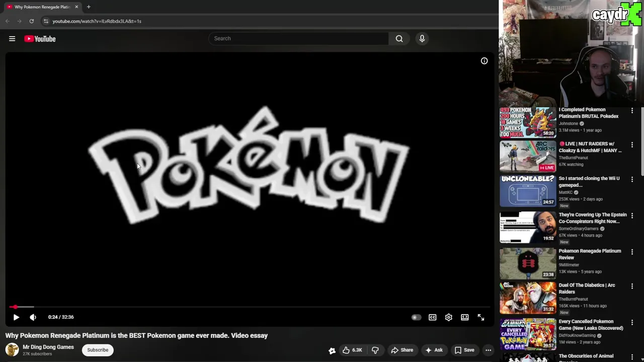644x362 pixels.
Task: Open site info icon in address bar
Action: pos(46,21)
